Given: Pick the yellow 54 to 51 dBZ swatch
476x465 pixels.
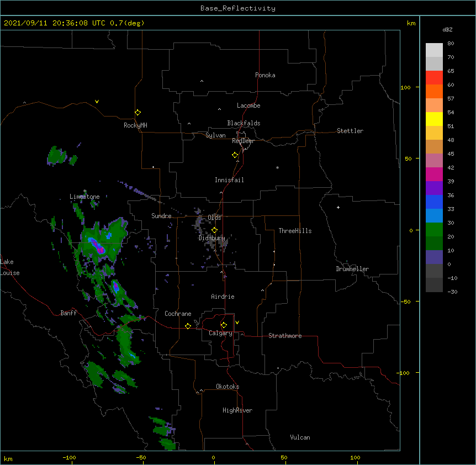Looking at the screenshot, I should [x=434, y=119].
